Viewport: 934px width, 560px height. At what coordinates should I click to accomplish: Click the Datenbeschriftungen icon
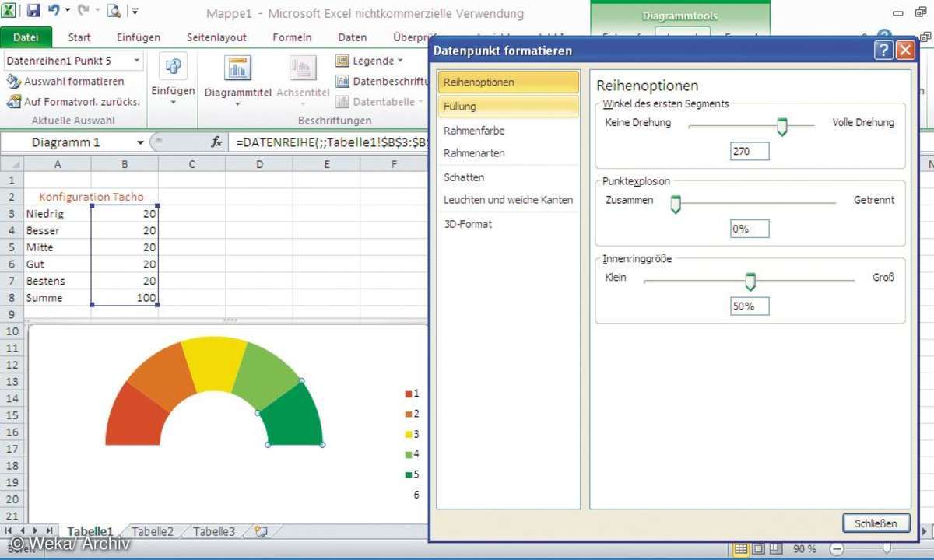pos(342,81)
